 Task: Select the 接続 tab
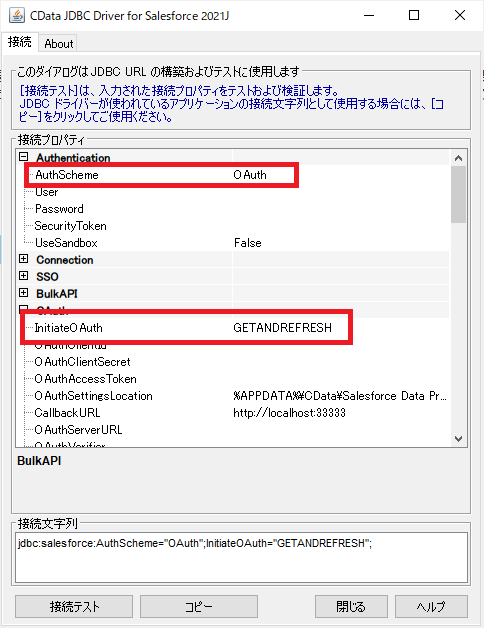coord(19,42)
